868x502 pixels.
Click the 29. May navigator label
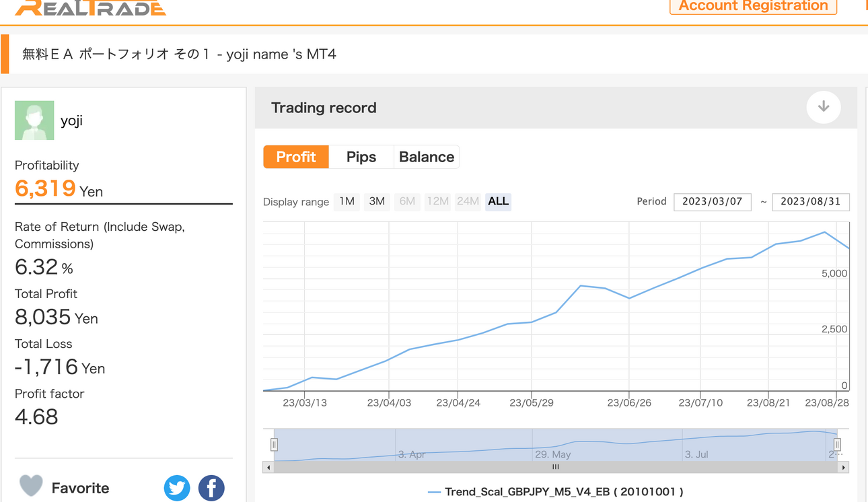point(553,454)
